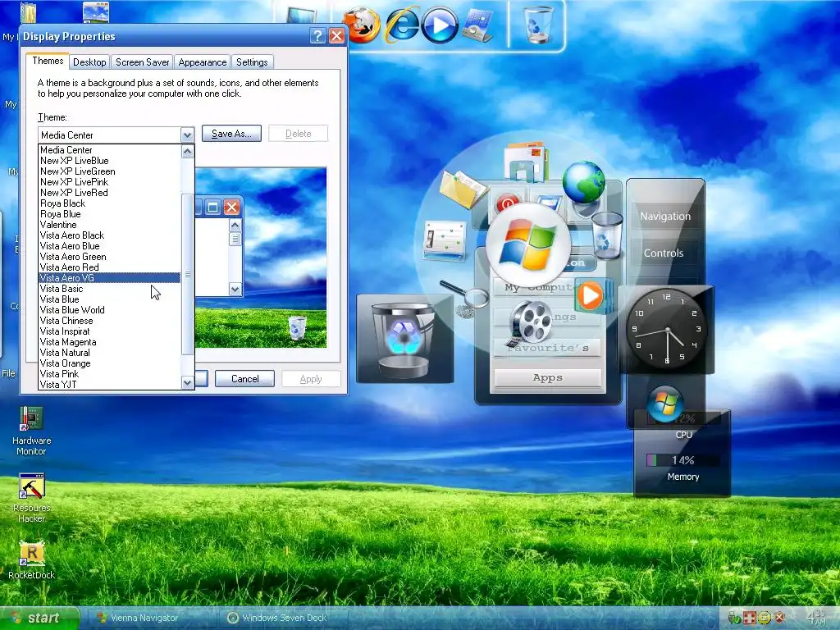
Task: Click the red power icon in navigator
Action: click(507, 203)
